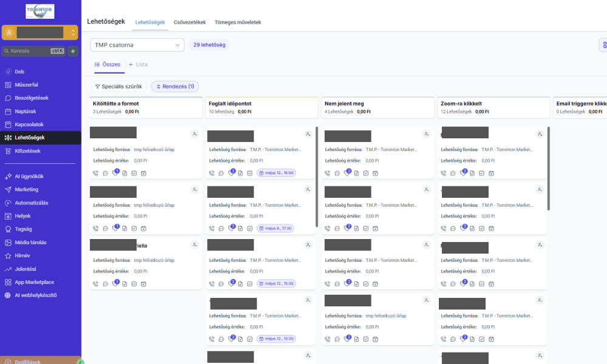Click the phone icon on first Kitöltötte a formot card
This screenshot has height=364, width=607.
point(96,173)
